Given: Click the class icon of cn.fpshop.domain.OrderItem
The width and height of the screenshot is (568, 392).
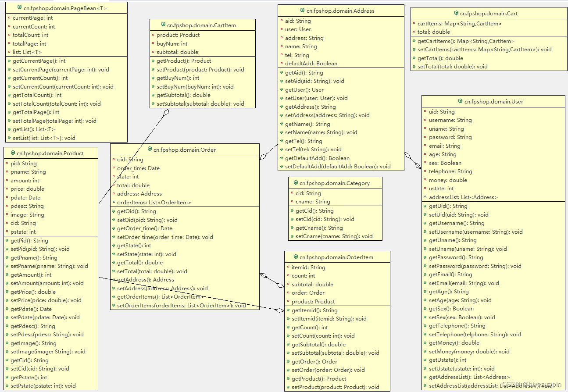Looking at the screenshot, I should (295, 257).
